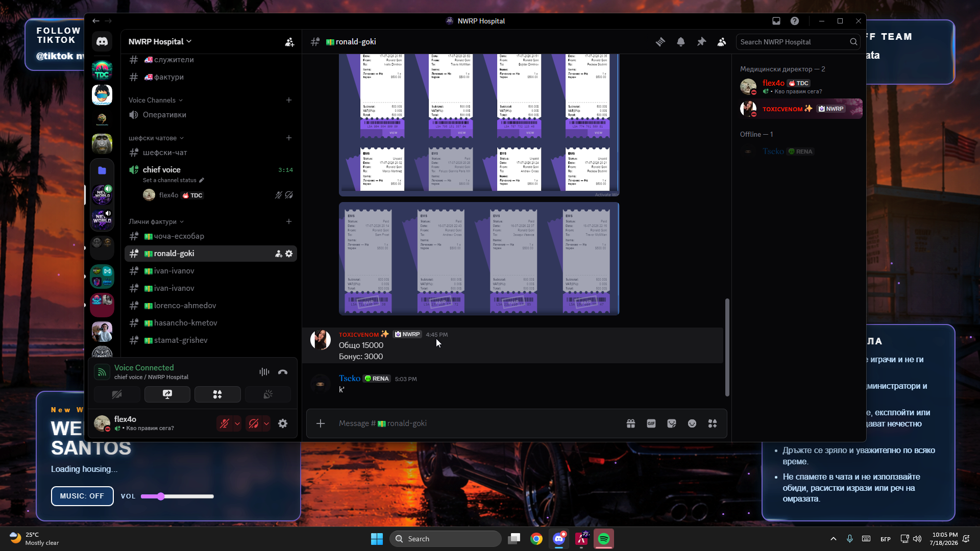
Task: Expand NWRP Hospital server menu
Action: tap(160, 42)
